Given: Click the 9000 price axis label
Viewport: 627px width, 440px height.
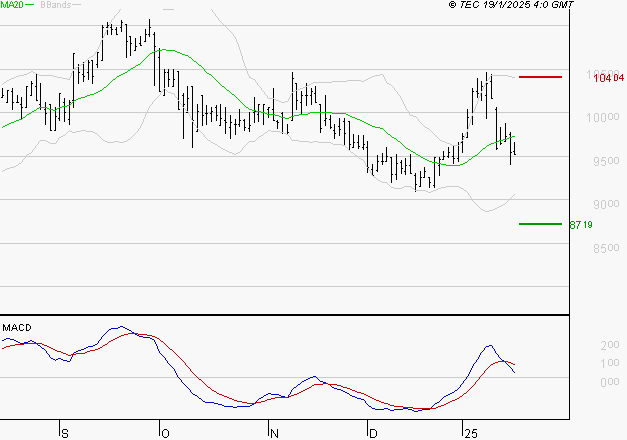Looking at the screenshot, I should (606, 204).
